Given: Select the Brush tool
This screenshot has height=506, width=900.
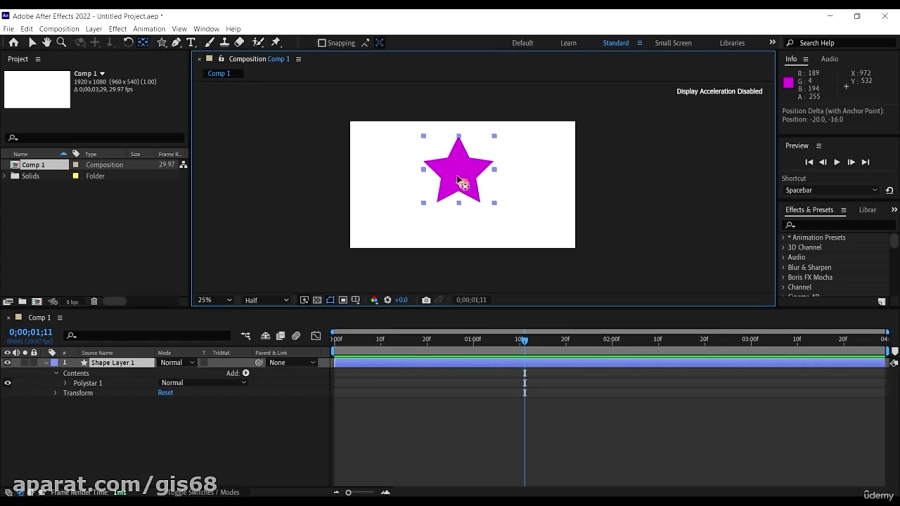Looking at the screenshot, I should point(210,42).
